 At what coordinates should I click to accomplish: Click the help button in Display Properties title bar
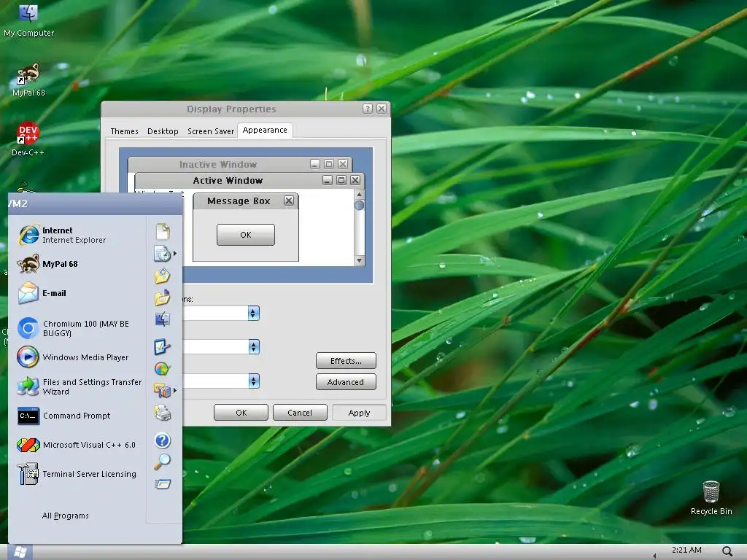point(368,109)
